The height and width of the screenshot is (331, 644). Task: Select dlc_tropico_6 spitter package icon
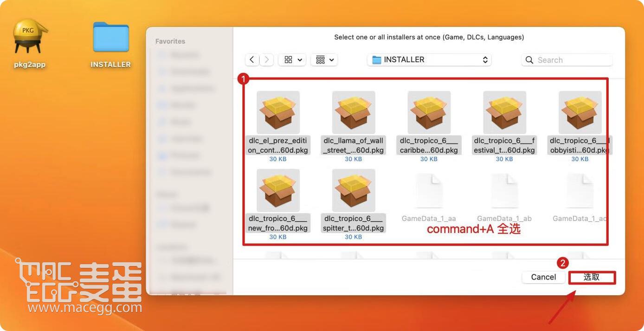pos(354,190)
